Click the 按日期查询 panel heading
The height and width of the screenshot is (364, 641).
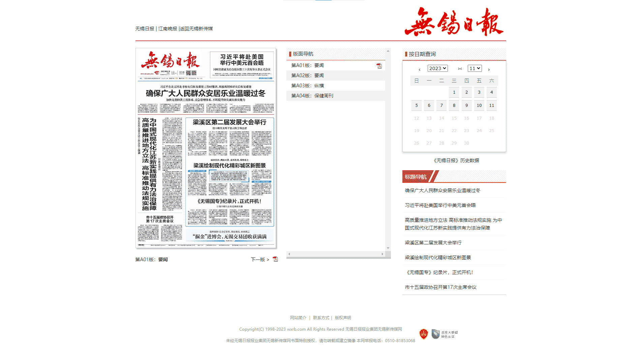(422, 54)
